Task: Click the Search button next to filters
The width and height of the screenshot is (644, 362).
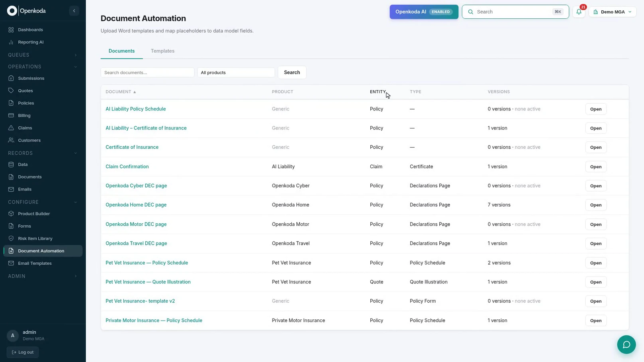Action: [292, 73]
